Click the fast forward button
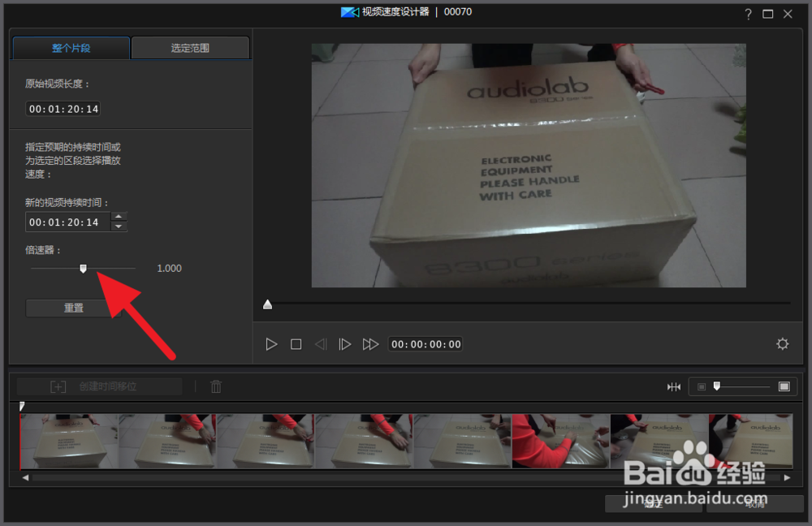The image size is (812, 526). 370,344
